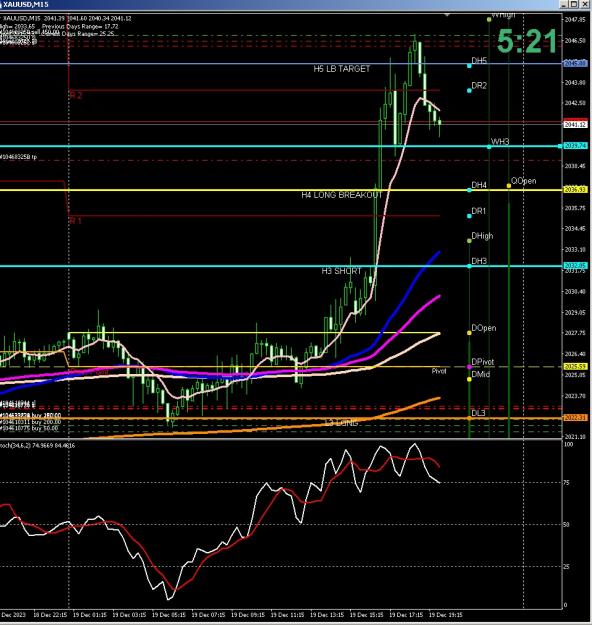
Task: Select the cyan DR2 level marker
Action: (x=469, y=90)
